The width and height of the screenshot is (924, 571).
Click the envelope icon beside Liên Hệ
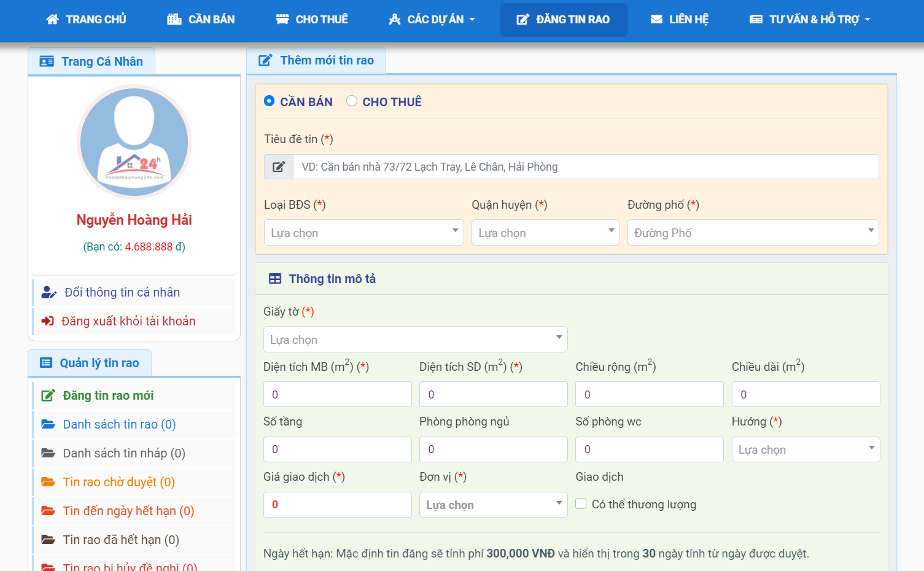coord(656,20)
